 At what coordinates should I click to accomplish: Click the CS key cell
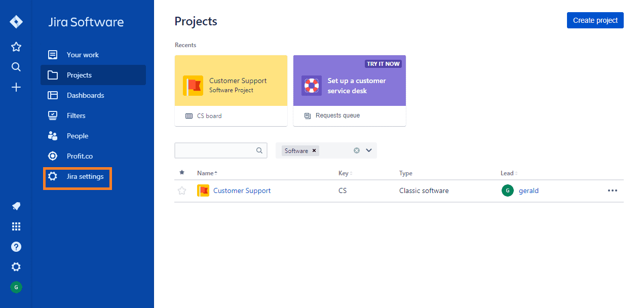(x=343, y=191)
